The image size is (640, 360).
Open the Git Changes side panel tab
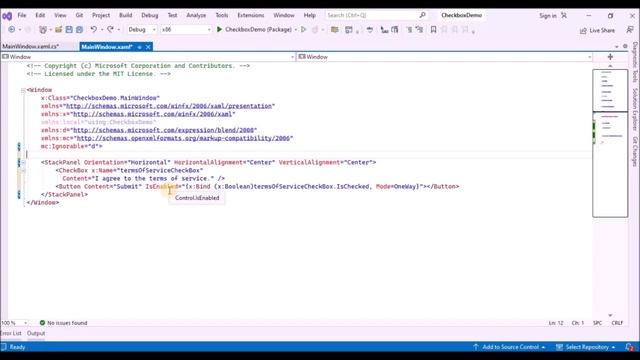[x=635, y=151]
